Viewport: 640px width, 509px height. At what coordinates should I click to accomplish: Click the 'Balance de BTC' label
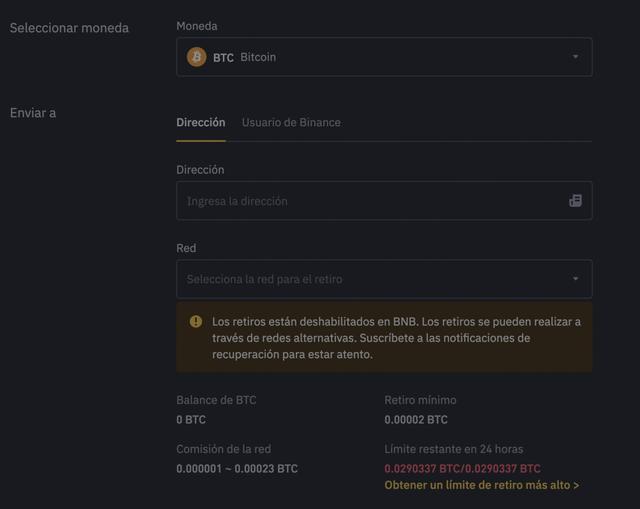click(216, 400)
